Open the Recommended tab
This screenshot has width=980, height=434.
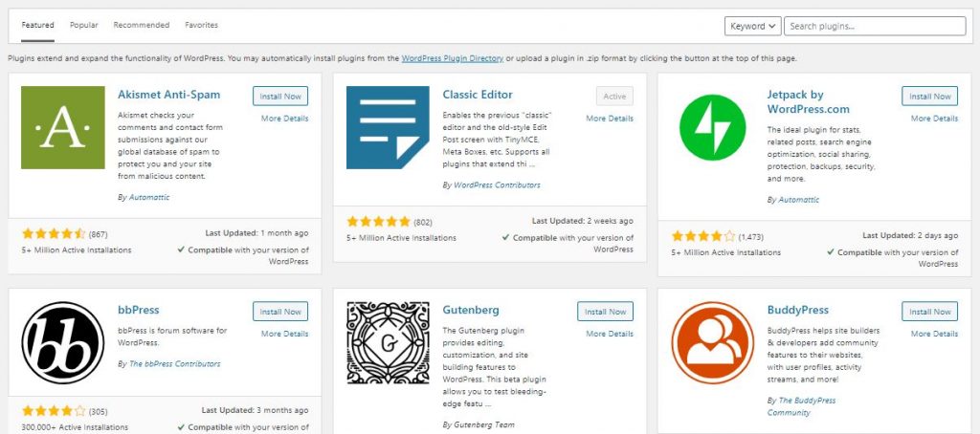(142, 26)
